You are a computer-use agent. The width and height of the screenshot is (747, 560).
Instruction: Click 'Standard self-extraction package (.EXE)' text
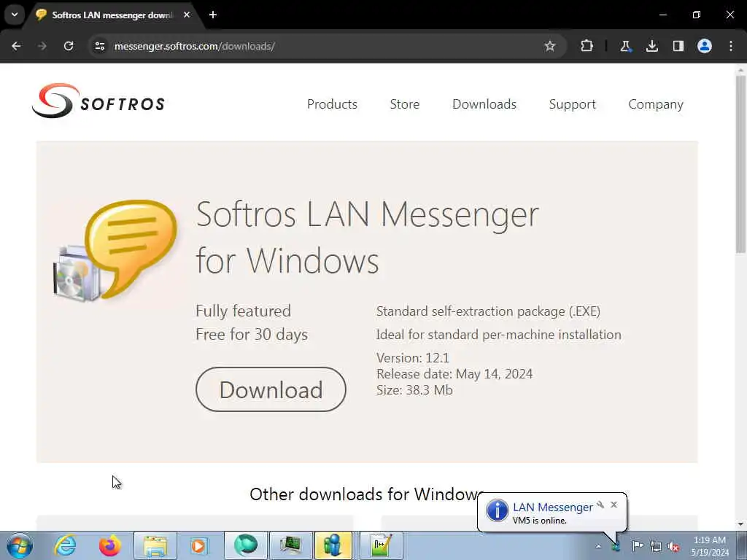(x=488, y=311)
